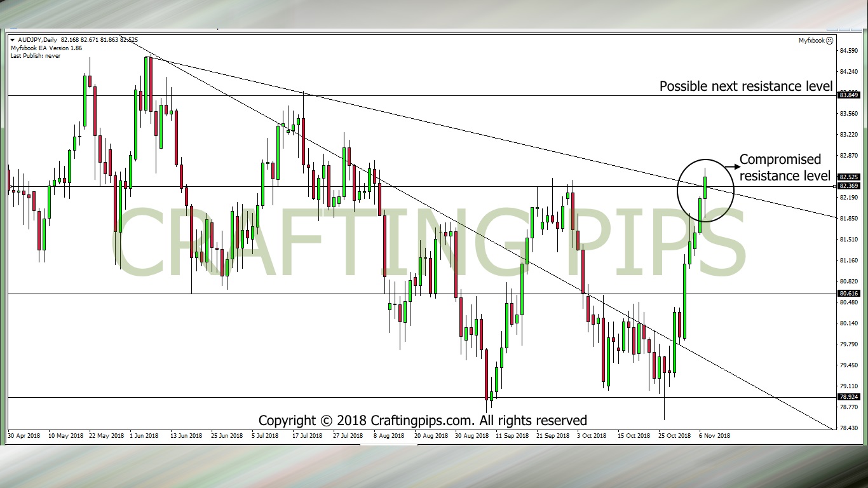Click the 13 Jun 2018 date label
This screenshot has height=488, width=868.
tap(186, 436)
